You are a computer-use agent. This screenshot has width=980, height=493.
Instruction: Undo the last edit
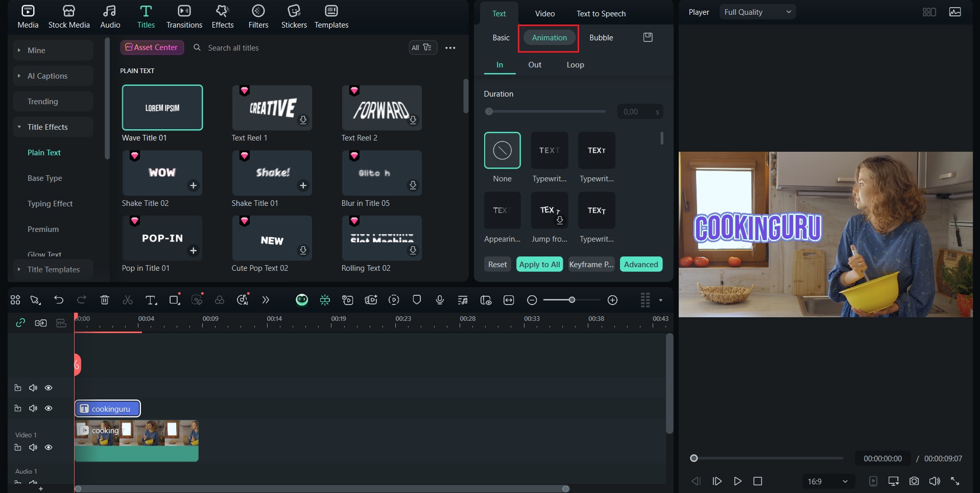click(x=59, y=300)
